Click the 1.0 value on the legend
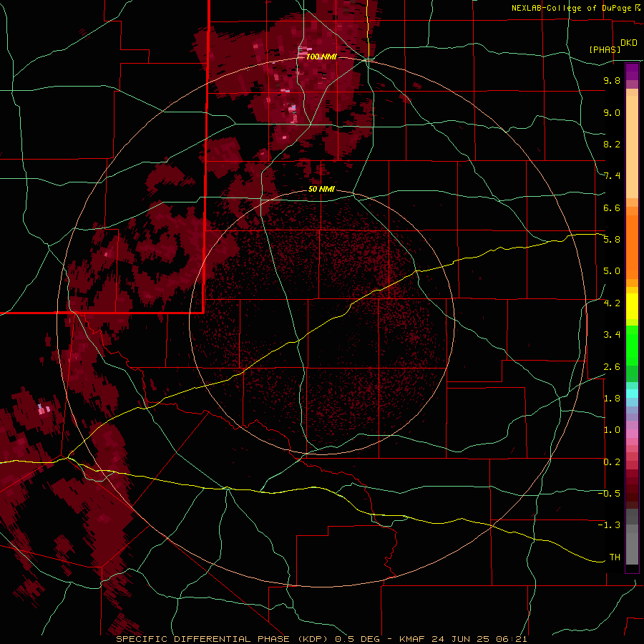This screenshot has height=644, width=644. point(612,430)
